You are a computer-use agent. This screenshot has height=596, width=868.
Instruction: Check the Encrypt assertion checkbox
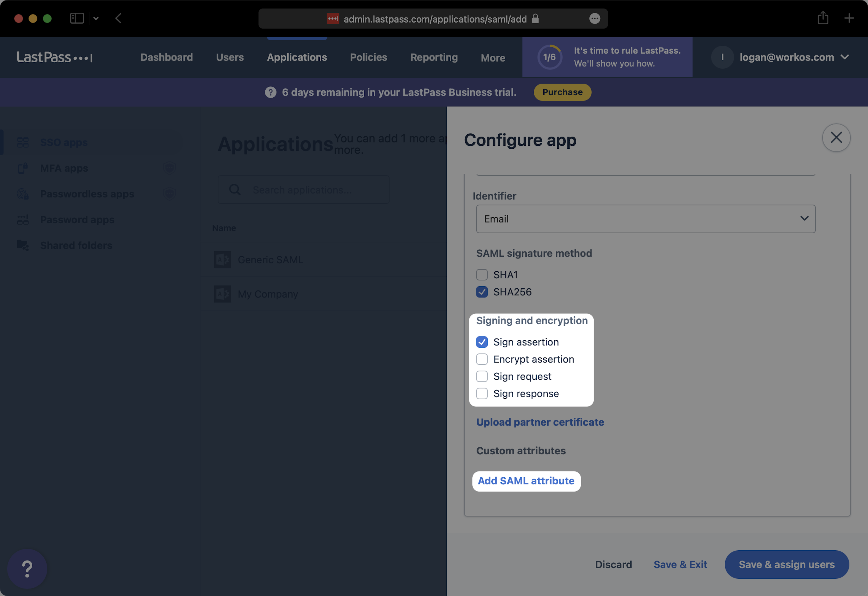(482, 359)
